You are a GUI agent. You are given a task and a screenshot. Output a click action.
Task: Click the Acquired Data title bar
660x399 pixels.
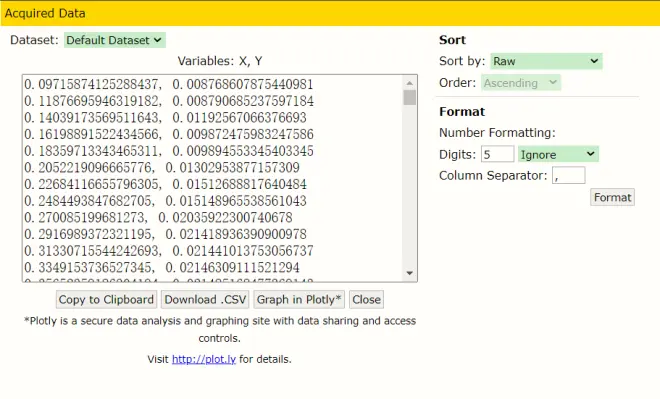tap(330, 13)
